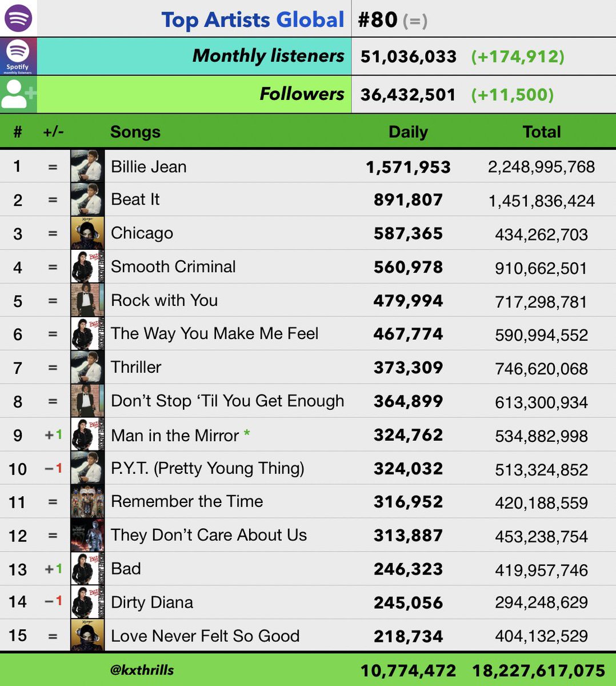Viewport: 616px width, 686px height.
Task: Open the P.Y.T. album cover thumbnail
Action: 87,468
